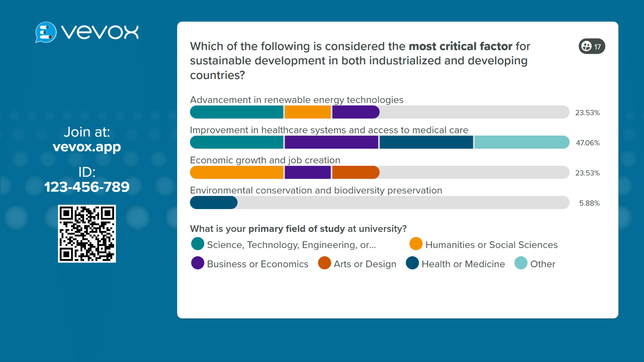Click the session ID 123-456-789
This screenshot has height=362, width=644.
[x=87, y=187]
